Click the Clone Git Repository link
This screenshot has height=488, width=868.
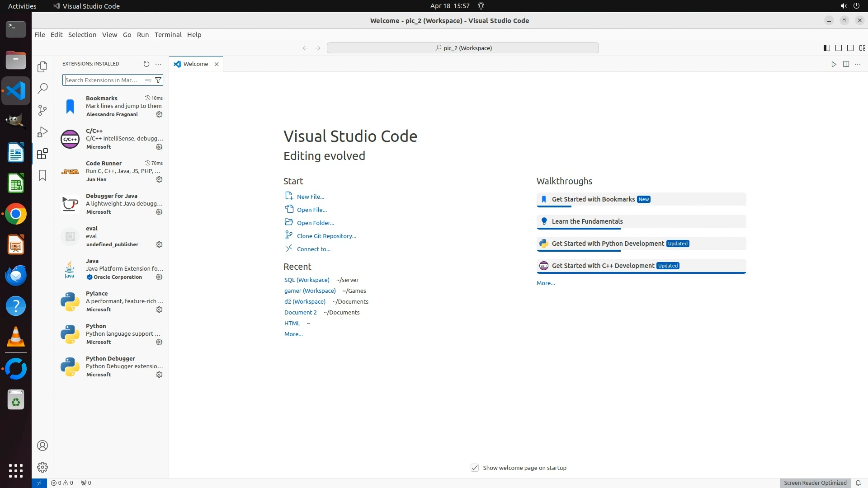[326, 236]
